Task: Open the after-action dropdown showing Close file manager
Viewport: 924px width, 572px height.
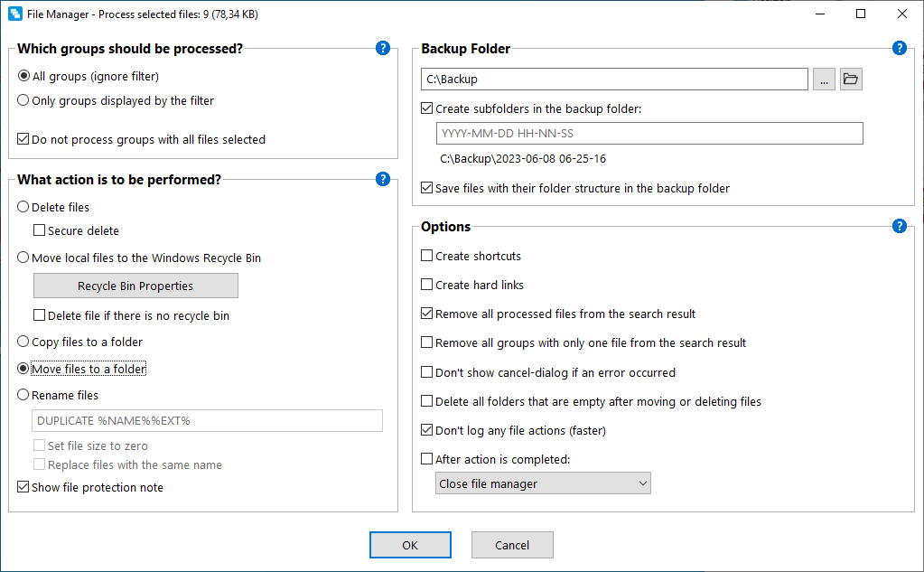Action: click(x=543, y=483)
